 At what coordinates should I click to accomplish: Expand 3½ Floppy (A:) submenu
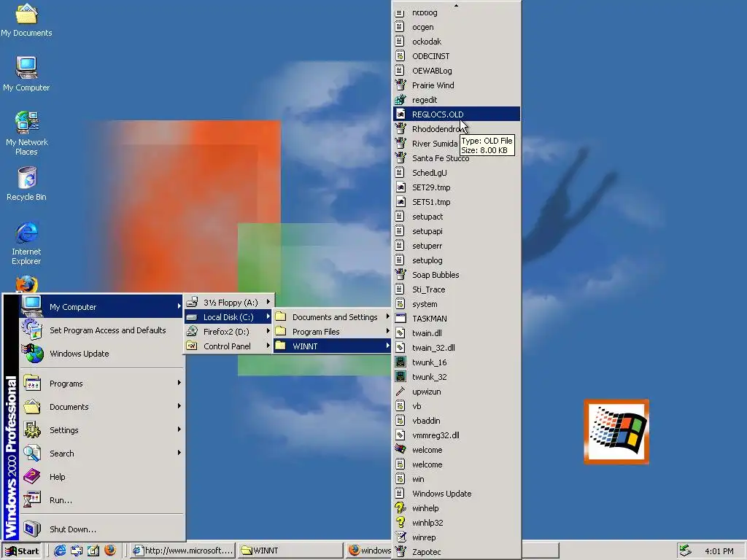pyautogui.click(x=229, y=303)
